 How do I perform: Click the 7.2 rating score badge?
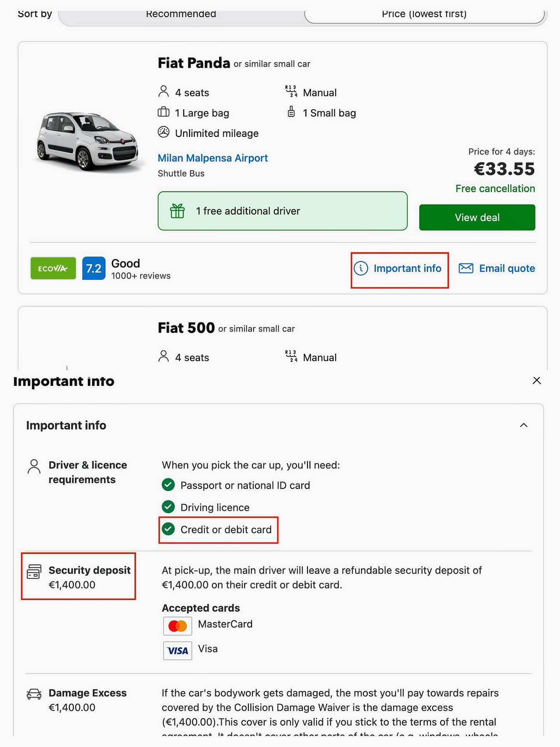(x=94, y=268)
